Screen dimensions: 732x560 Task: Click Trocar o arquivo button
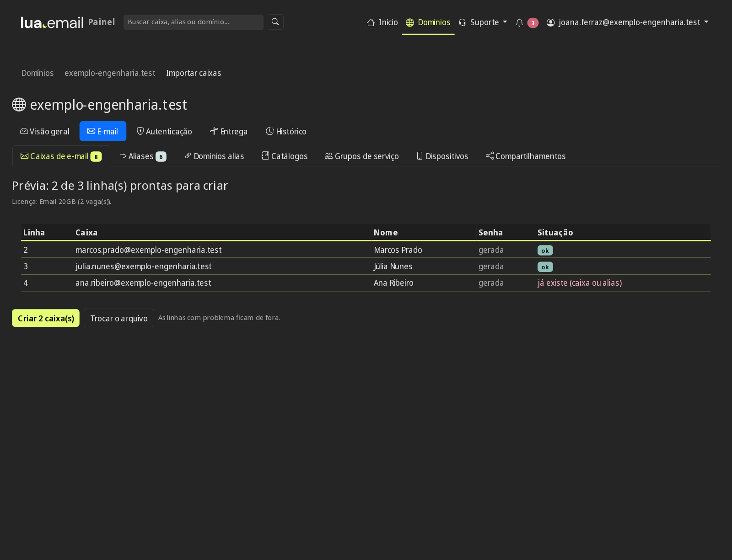click(119, 318)
